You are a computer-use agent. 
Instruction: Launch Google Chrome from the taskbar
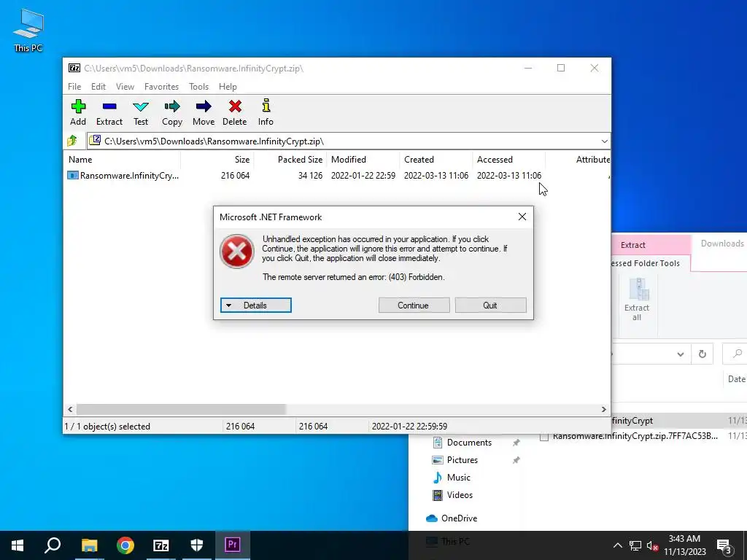(x=125, y=545)
